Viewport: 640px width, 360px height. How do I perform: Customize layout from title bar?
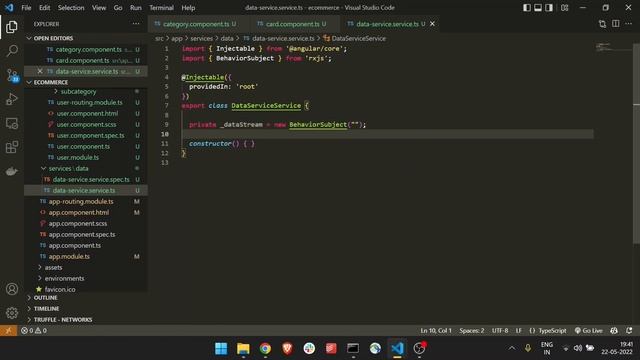click(564, 8)
